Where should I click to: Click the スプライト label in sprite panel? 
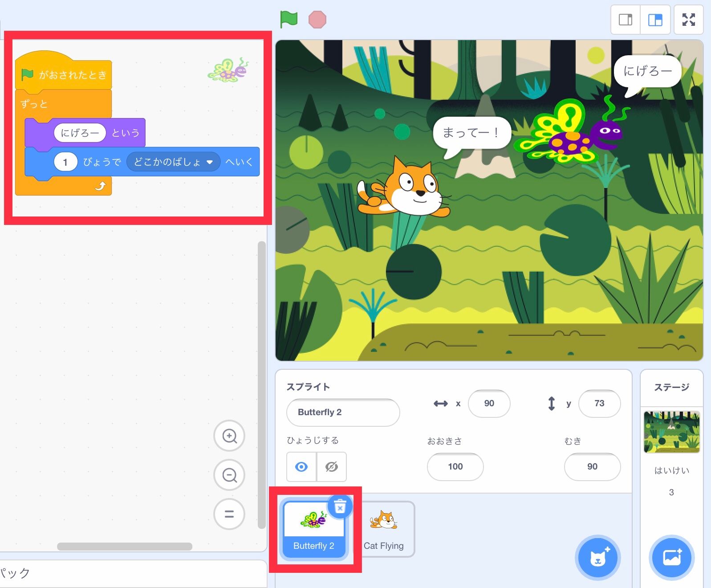pyautogui.click(x=308, y=387)
